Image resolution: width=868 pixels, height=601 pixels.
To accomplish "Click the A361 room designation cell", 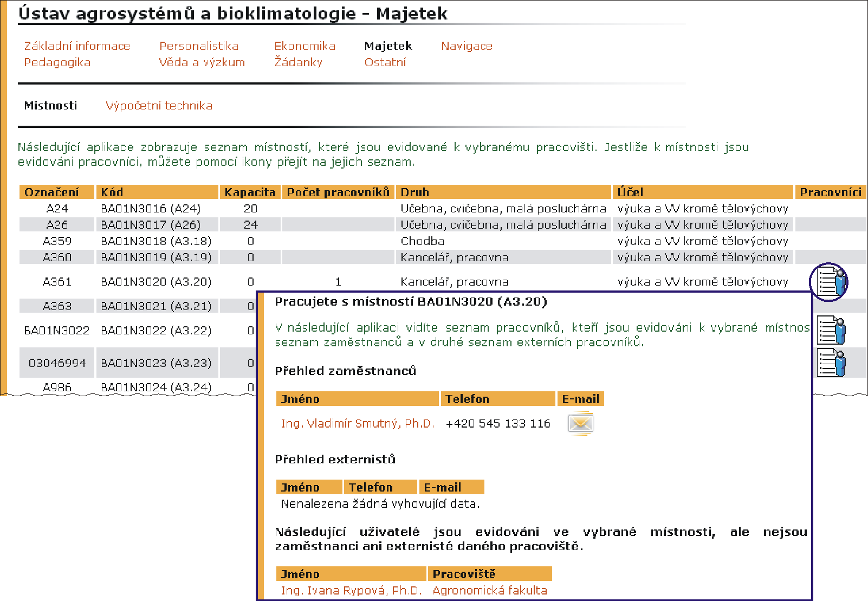I will [x=57, y=282].
